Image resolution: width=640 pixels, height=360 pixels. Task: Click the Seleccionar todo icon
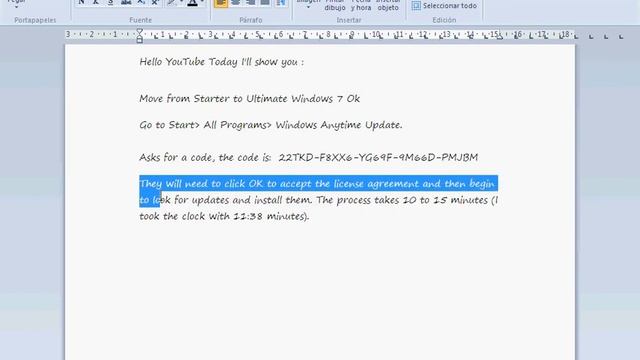coord(416,6)
